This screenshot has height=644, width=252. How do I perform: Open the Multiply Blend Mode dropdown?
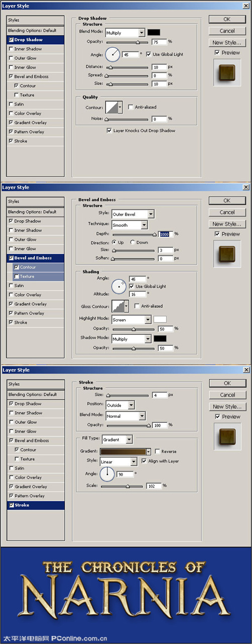(125, 33)
